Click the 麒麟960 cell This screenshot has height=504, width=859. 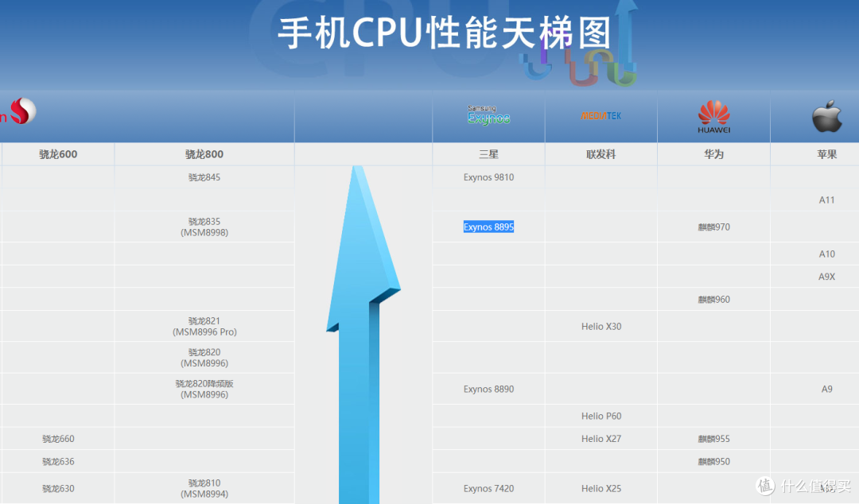713,299
